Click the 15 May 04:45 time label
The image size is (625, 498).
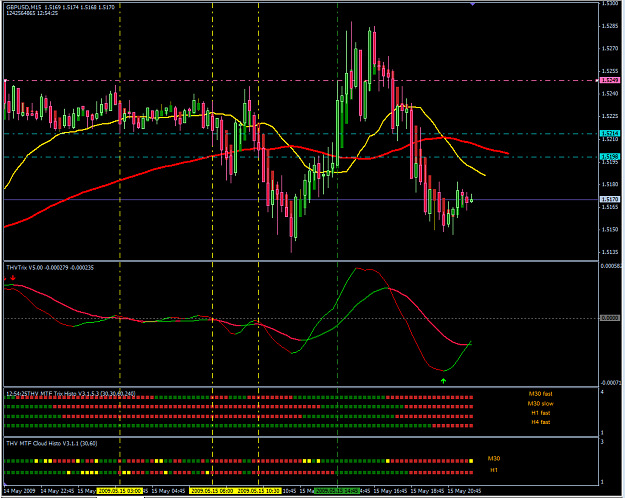(x=168, y=491)
